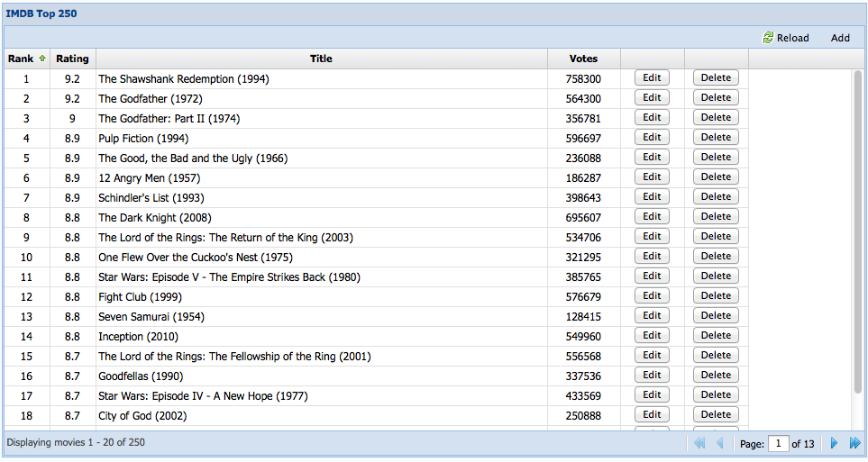868x462 pixels.
Task: Click the green Reload icon
Action: pos(768,38)
